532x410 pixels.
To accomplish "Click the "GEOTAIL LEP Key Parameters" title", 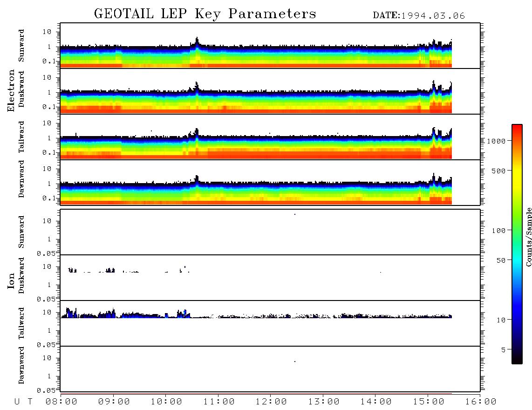I will click(205, 14).
